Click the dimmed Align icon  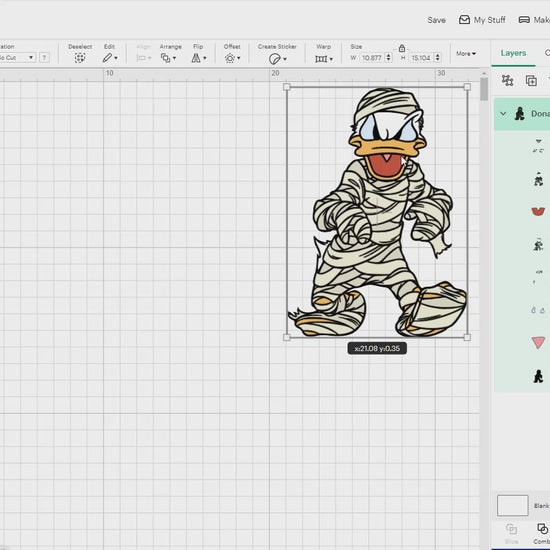coord(141,58)
